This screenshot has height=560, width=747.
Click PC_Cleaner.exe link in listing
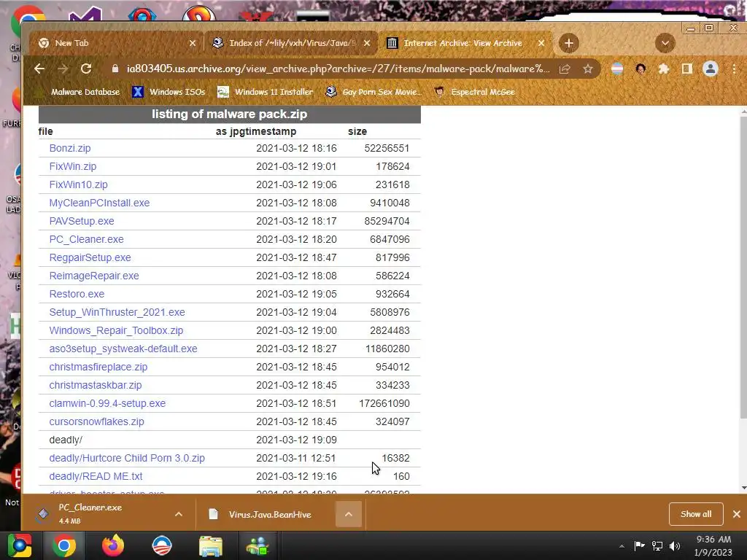87,239
